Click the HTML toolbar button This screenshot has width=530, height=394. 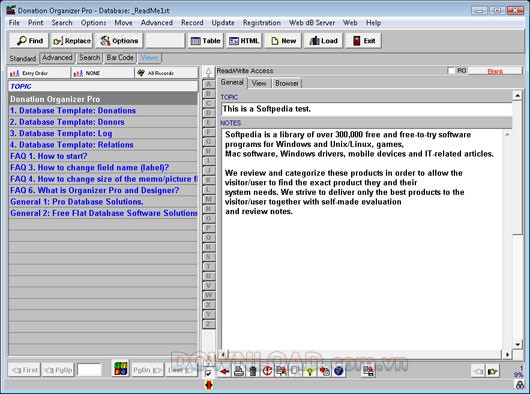click(244, 41)
